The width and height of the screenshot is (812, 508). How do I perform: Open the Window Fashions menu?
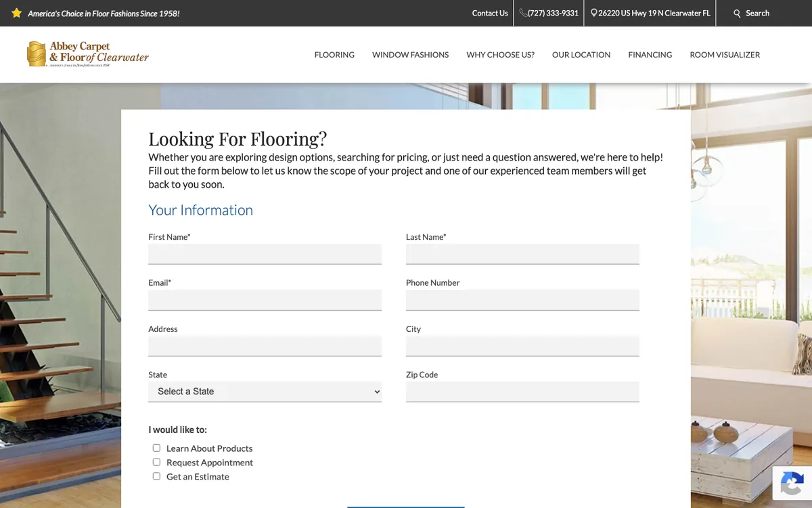pyautogui.click(x=410, y=55)
